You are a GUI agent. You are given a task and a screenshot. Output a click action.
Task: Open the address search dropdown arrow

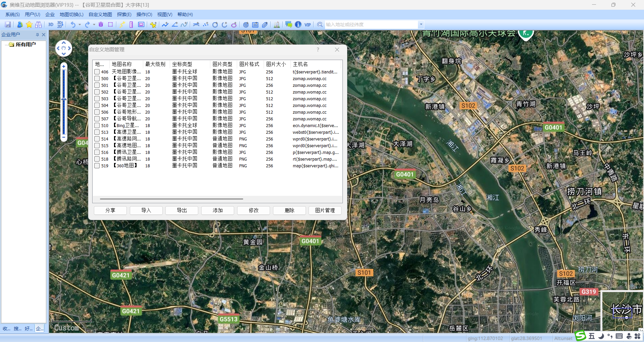click(421, 24)
